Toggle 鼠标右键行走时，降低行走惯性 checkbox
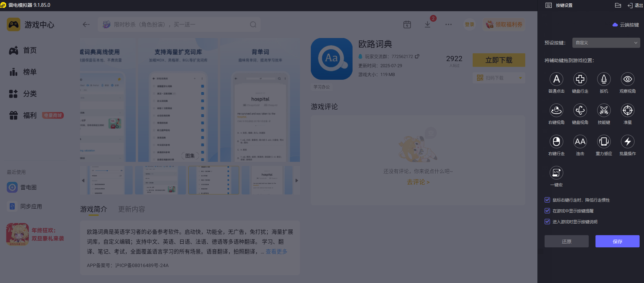The image size is (644, 283). (547, 200)
